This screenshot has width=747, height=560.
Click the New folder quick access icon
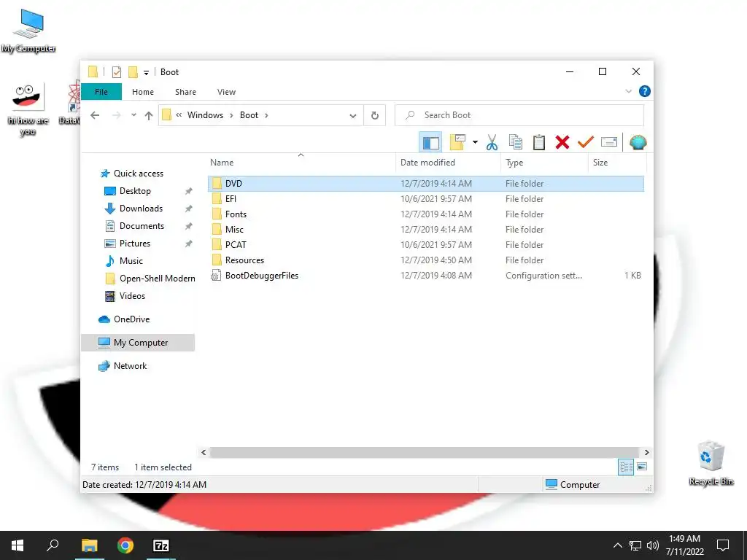133,72
